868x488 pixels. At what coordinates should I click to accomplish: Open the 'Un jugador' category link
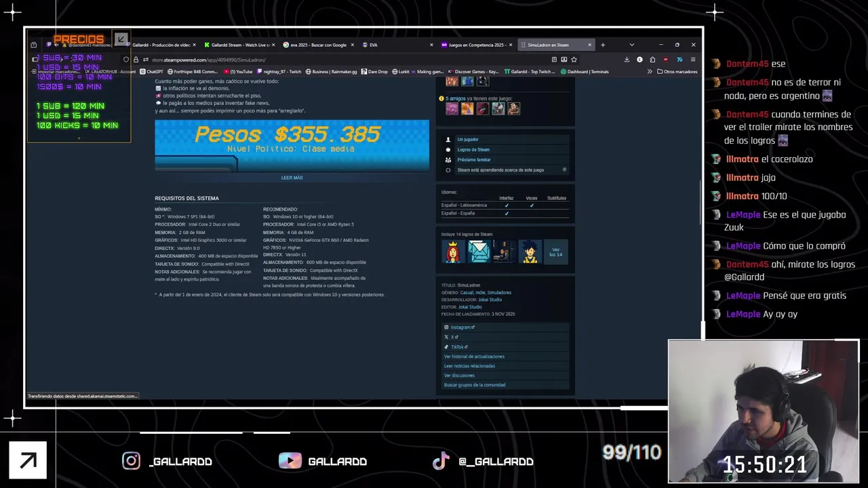(x=468, y=140)
